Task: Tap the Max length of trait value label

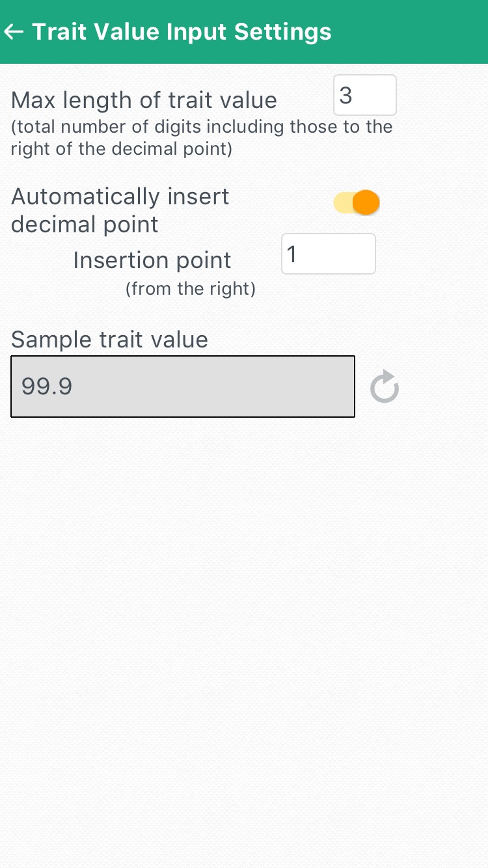Action: [144, 100]
